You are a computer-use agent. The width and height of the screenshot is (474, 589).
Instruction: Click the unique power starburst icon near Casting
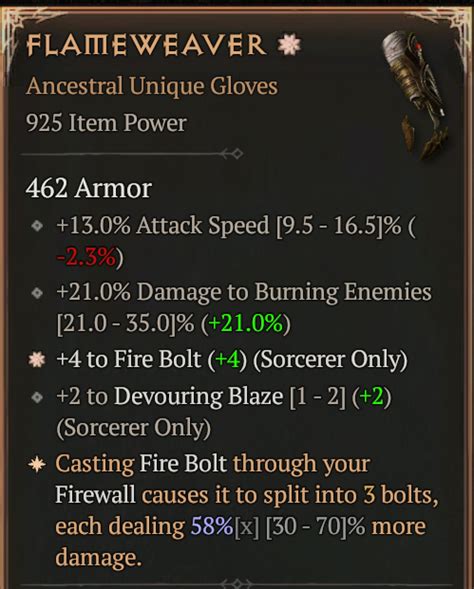(37, 464)
